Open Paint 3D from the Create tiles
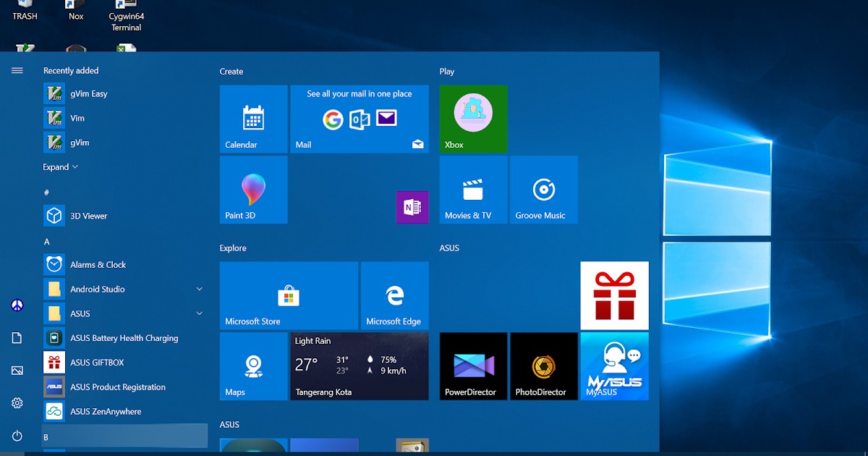 coord(253,190)
